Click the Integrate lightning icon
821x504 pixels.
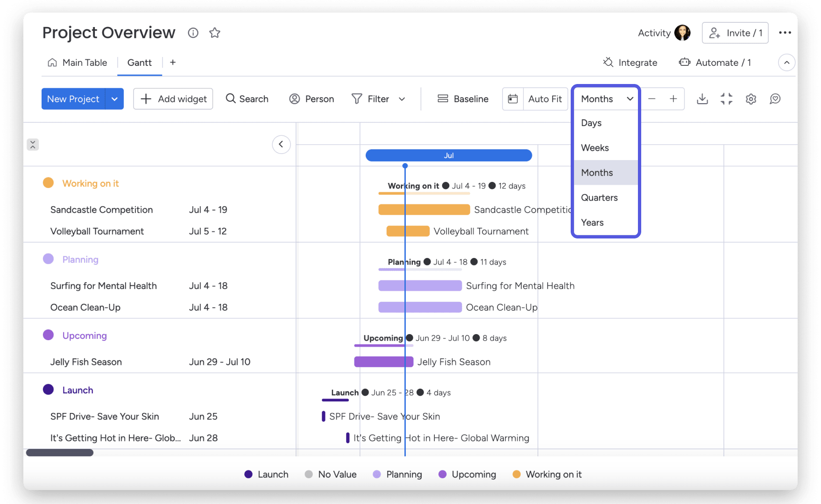coord(608,62)
